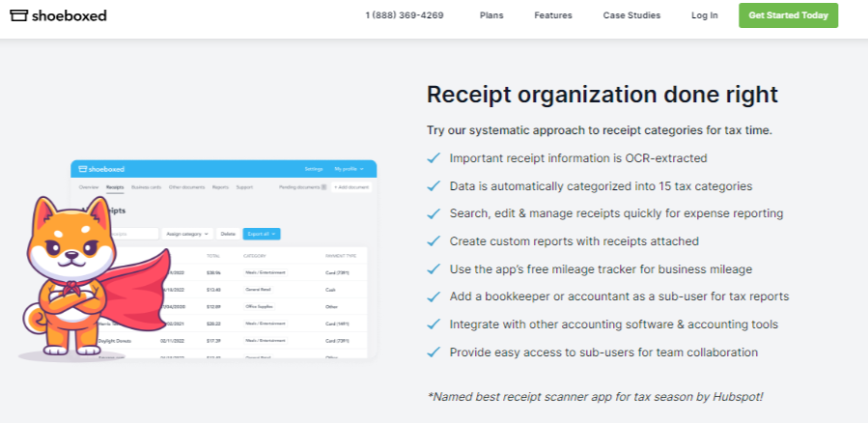Click the green Get Started Today button
Screen dimensions: 868x423
[788, 15]
